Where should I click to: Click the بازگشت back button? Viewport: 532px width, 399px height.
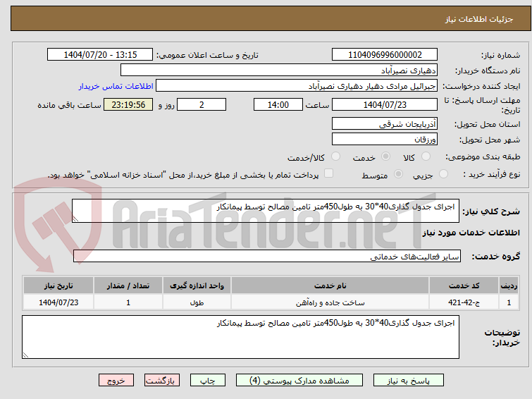click(162, 381)
